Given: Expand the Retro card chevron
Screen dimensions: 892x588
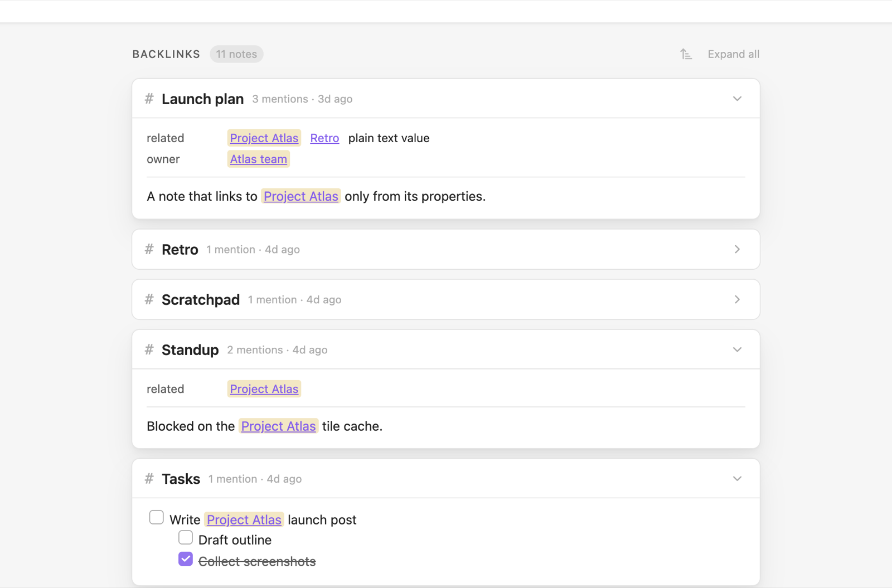Looking at the screenshot, I should [x=737, y=249].
